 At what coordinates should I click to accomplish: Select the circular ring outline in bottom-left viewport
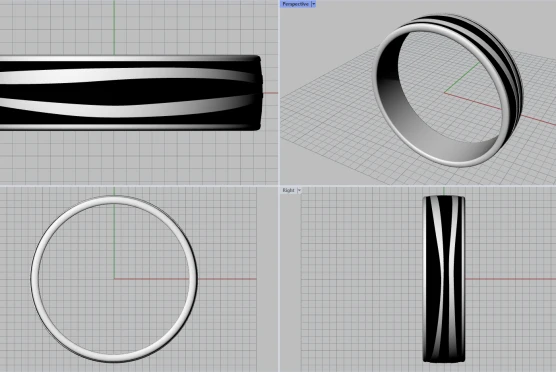pos(35,279)
